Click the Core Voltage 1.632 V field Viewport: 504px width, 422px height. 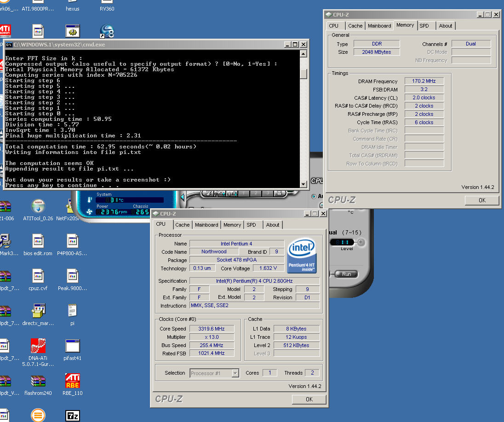coord(268,268)
